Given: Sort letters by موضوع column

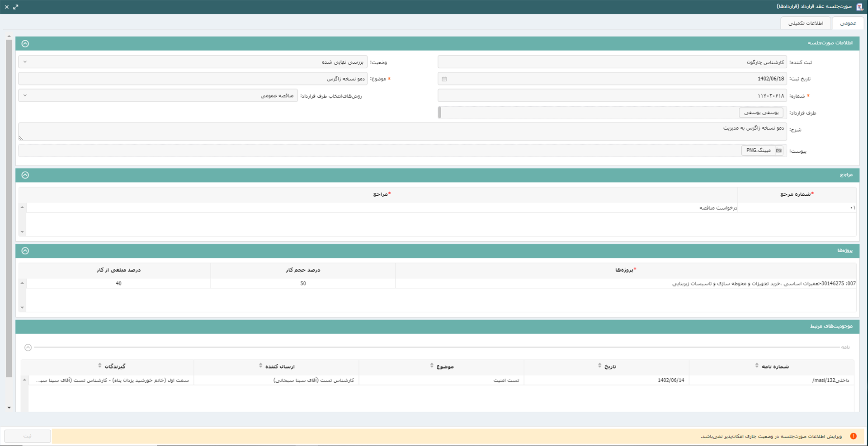Looking at the screenshot, I should pyautogui.click(x=432, y=366).
